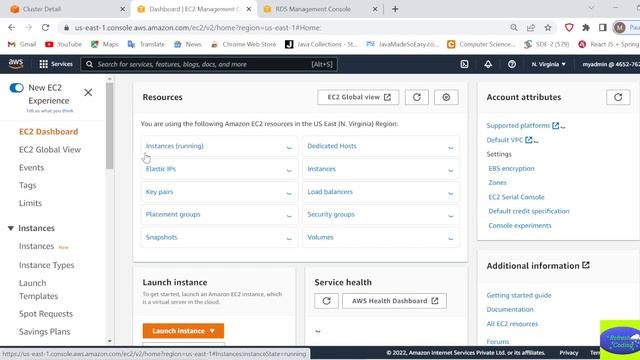This screenshot has height=360, width=640.
Task: Open EC2 Global view button
Action: [358, 97]
